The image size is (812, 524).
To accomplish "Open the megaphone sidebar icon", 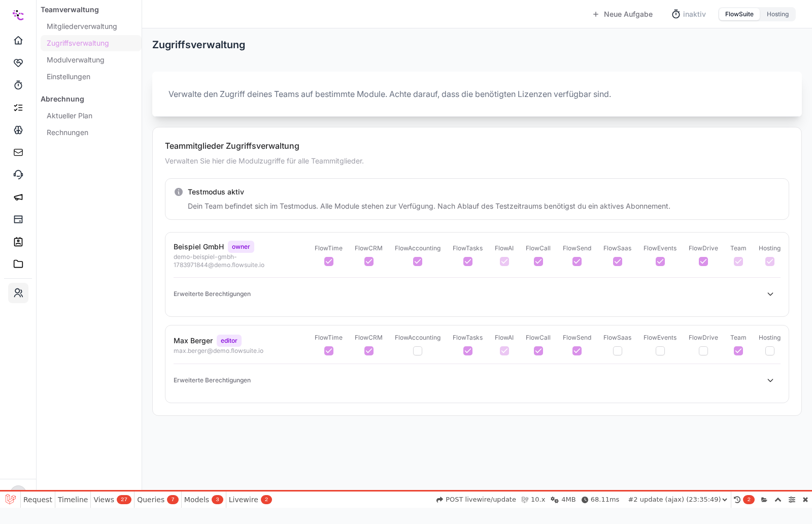I will pos(18,196).
